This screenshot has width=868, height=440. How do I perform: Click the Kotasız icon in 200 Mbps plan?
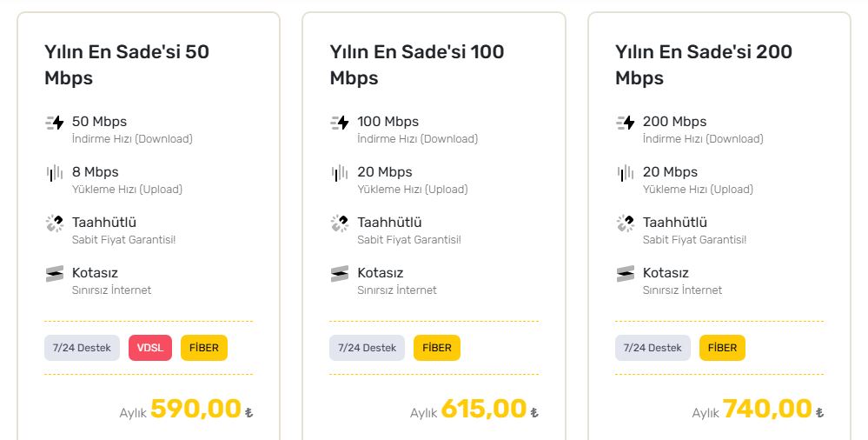[x=626, y=274]
